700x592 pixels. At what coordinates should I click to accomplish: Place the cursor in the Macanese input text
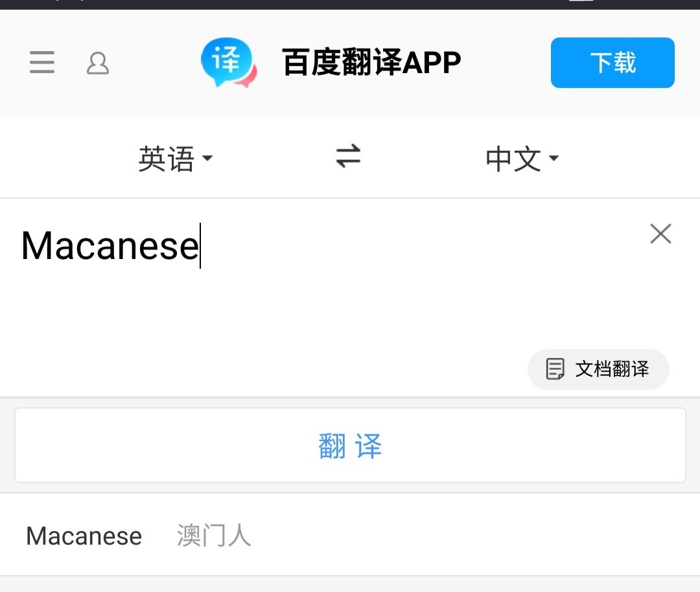tap(110, 246)
